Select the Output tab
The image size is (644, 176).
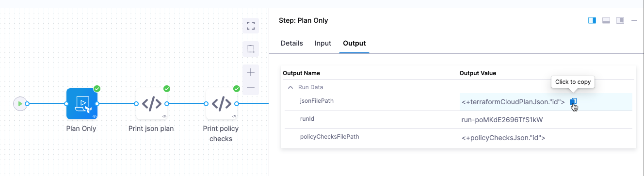click(x=354, y=43)
